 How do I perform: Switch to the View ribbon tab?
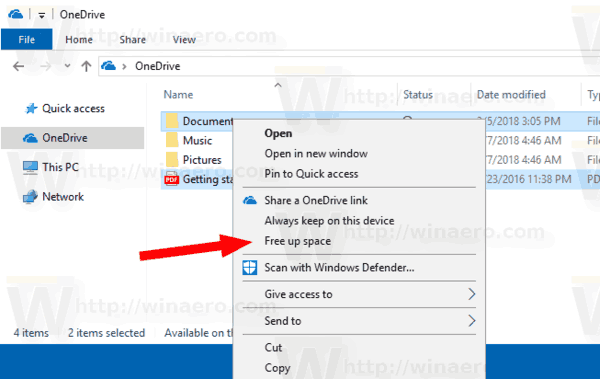coord(184,39)
